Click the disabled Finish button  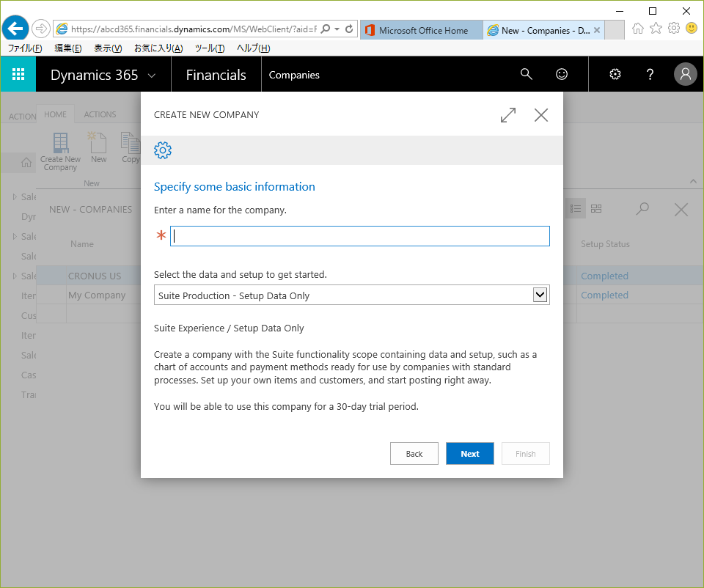pyautogui.click(x=525, y=453)
